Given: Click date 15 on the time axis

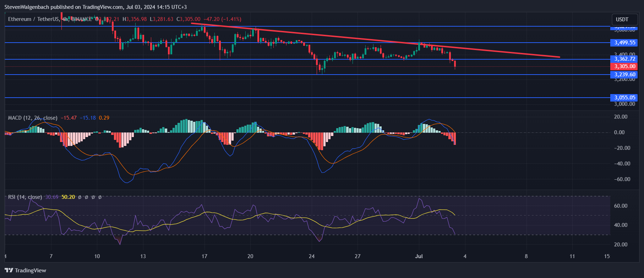Looking at the screenshot, I should [x=607, y=256].
